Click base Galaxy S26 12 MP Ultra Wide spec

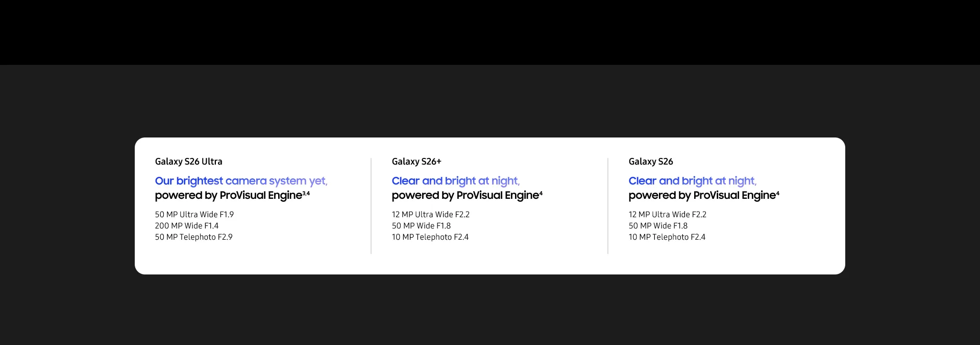click(x=667, y=215)
